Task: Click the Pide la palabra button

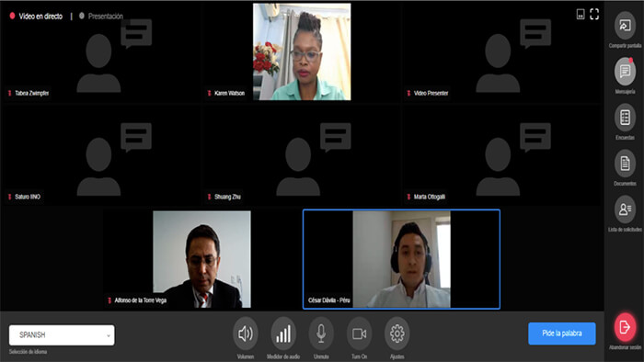Action: tap(562, 334)
